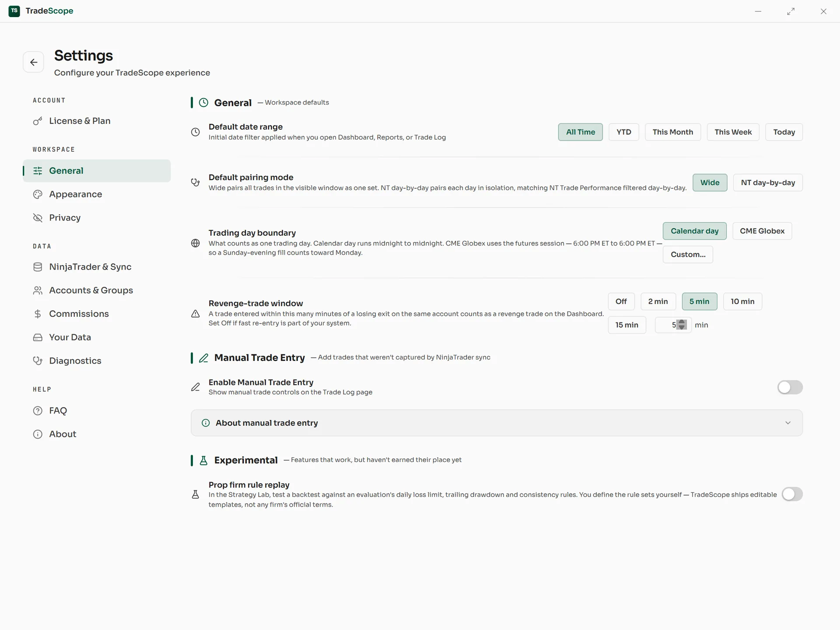Click the FAQ question mark icon
This screenshot has height=630, width=840.
point(38,411)
